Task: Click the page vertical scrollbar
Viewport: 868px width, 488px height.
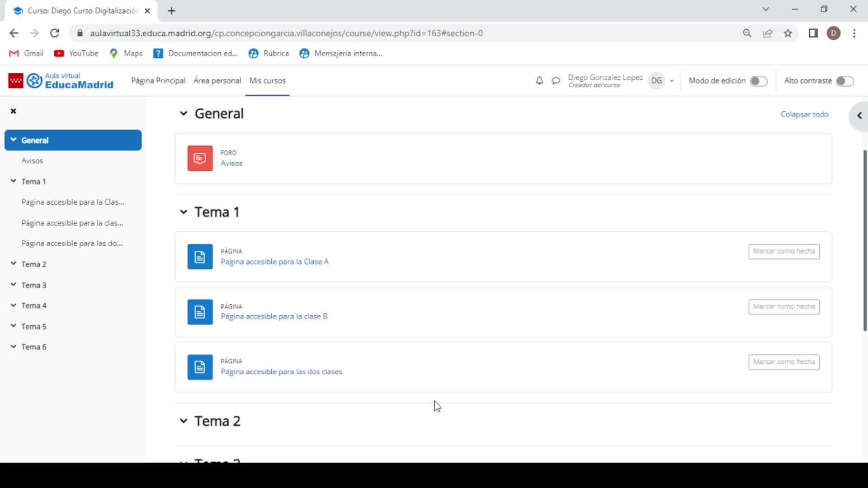Action: pos(864,239)
